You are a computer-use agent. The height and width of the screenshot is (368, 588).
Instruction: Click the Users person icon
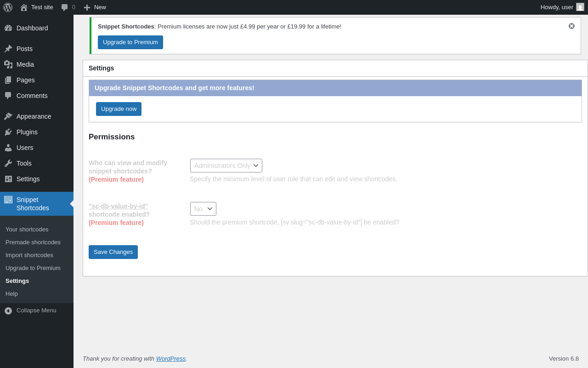(x=8, y=148)
